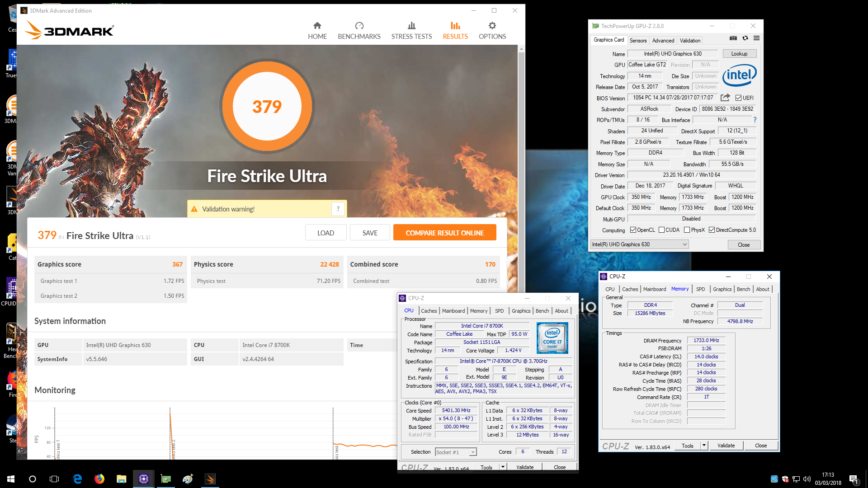Open Task View on the taskbar
Image resolution: width=868 pixels, height=488 pixels.
54,479
